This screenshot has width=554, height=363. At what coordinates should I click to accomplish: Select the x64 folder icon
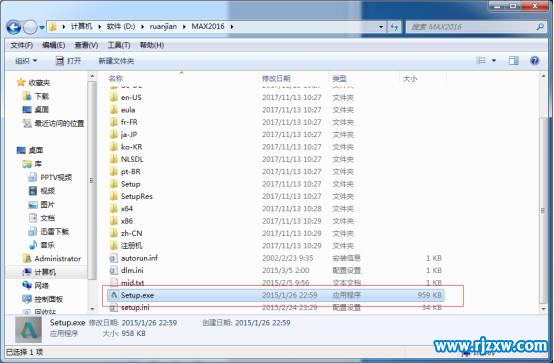pyautogui.click(x=114, y=209)
